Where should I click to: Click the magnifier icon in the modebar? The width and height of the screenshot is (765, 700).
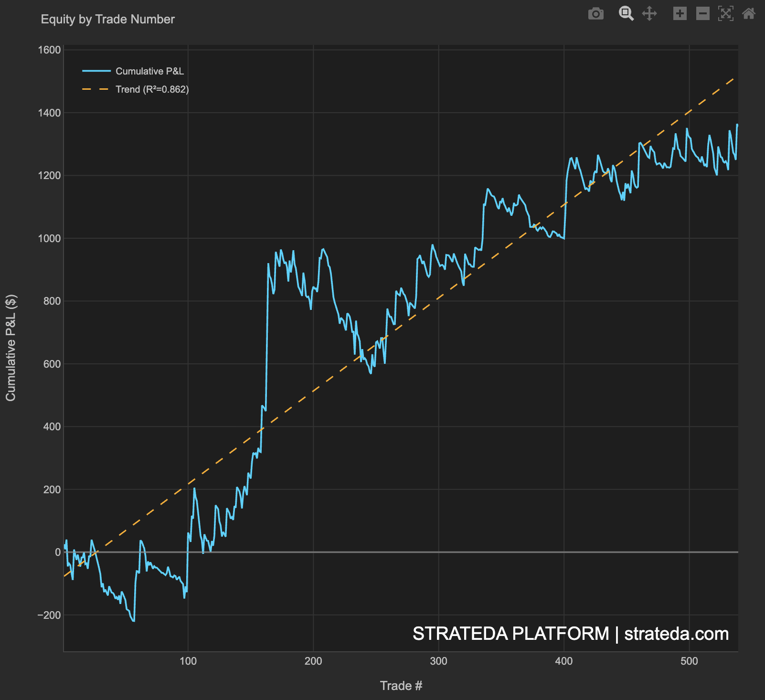pos(627,14)
